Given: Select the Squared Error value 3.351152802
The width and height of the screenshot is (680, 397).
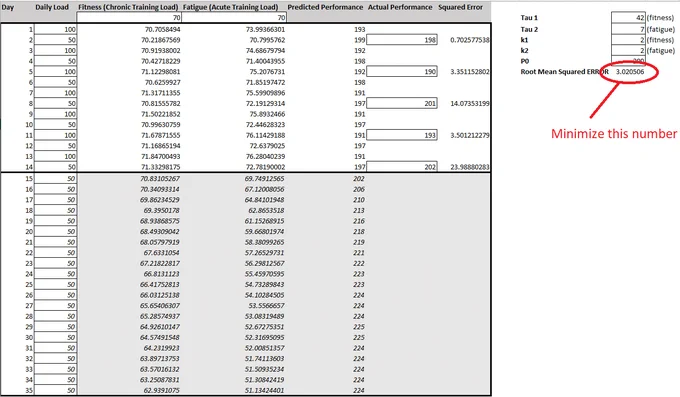Looking at the screenshot, I should (x=470, y=72).
